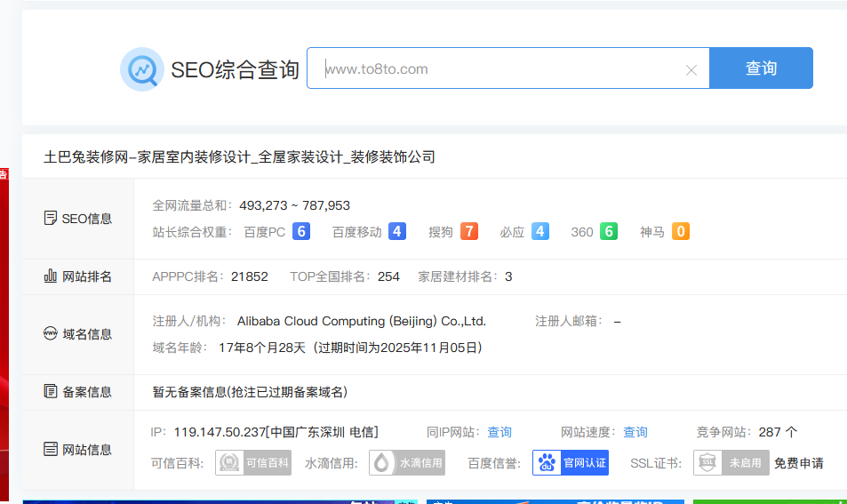This screenshot has height=504, width=847.
Task: Open the 百度PC weight badge 6
Action: click(x=301, y=231)
